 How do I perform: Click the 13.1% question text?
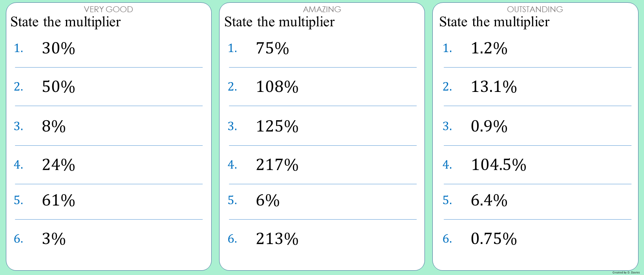point(494,87)
